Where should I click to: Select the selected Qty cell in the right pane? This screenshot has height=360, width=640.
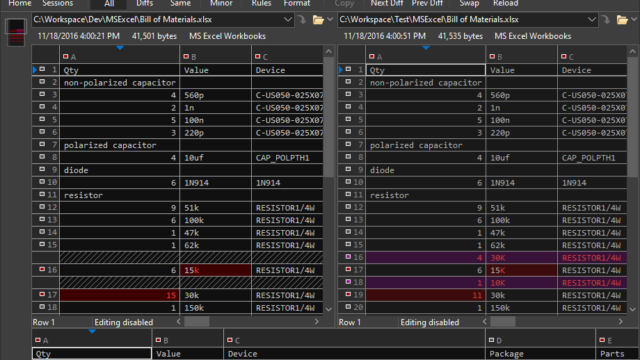425,70
